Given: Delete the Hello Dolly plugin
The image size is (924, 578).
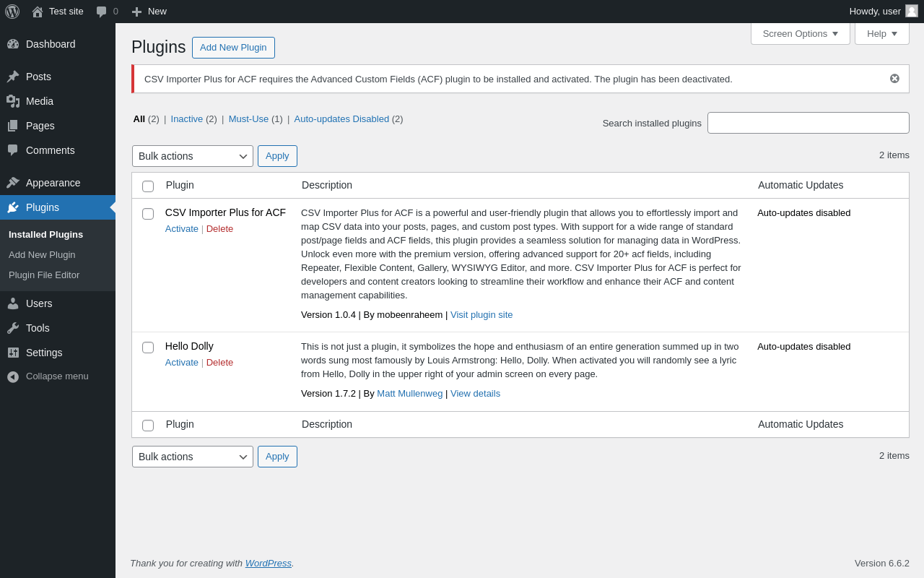Looking at the screenshot, I should (219, 362).
